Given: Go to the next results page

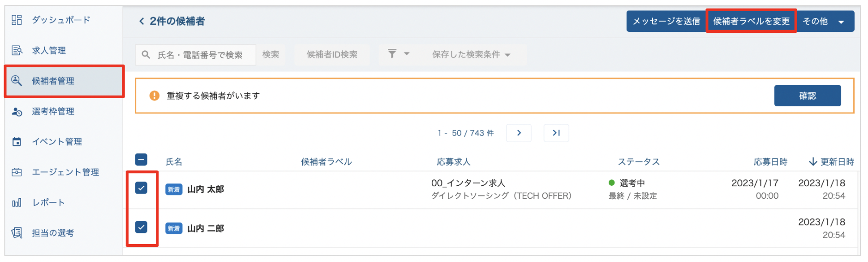Looking at the screenshot, I should (519, 133).
